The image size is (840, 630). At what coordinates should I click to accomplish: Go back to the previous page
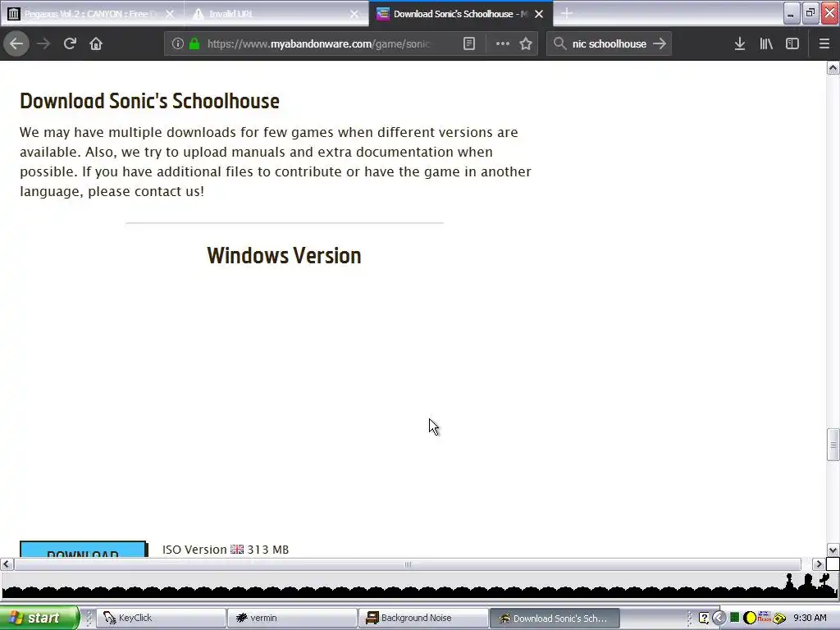(x=16, y=44)
